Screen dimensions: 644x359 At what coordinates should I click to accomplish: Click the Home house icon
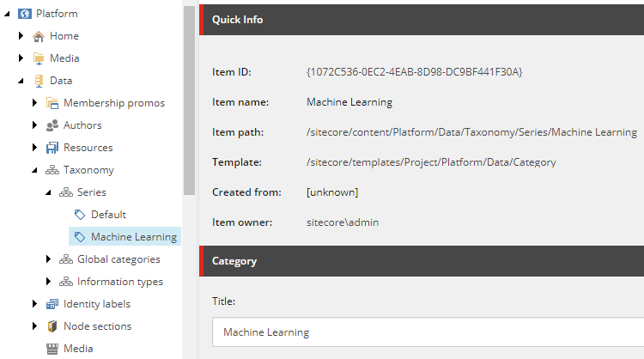coord(38,36)
